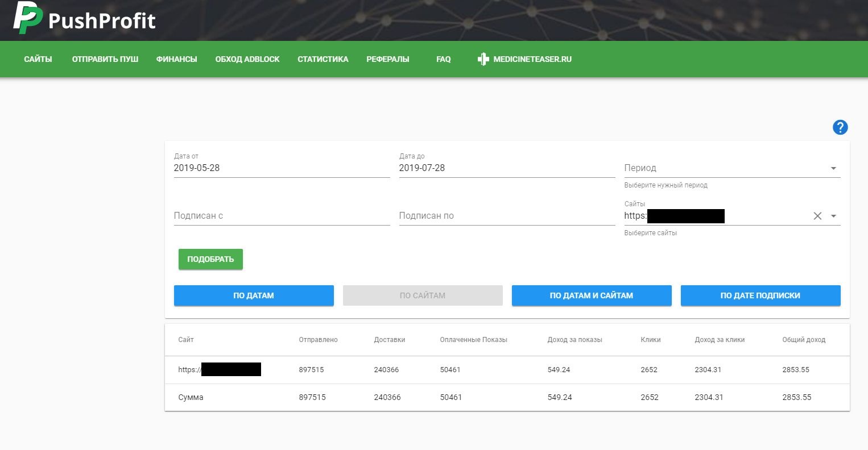The width and height of the screenshot is (868, 450).
Task: Go to ОТПРАВИТЬ ПУШ in navigation
Action: pyautogui.click(x=105, y=59)
